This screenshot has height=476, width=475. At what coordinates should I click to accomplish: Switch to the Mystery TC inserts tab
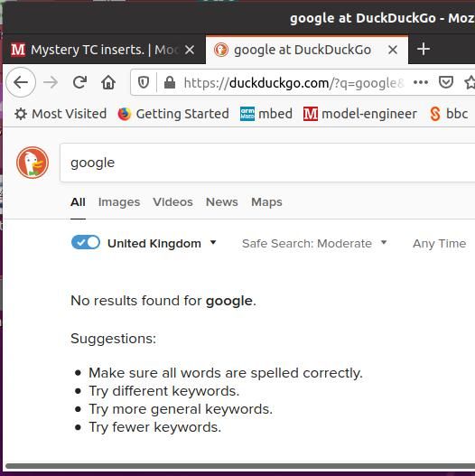coord(104,50)
